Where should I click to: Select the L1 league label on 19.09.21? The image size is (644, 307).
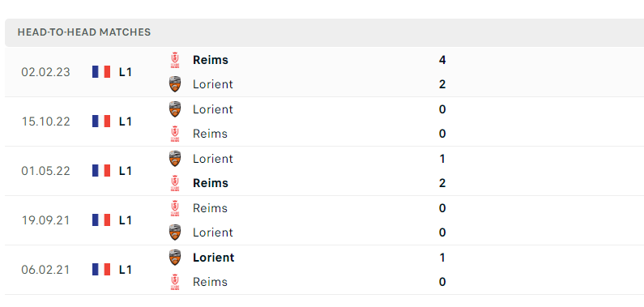coord(126,220)
